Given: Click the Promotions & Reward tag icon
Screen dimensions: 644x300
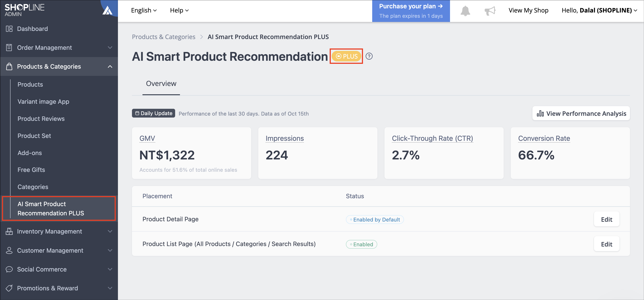Looking at the screenshot, I should [x=9, y=288].
